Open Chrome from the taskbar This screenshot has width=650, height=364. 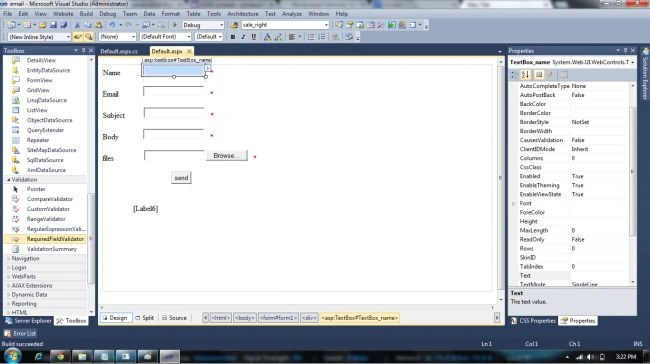coord(61,357)
